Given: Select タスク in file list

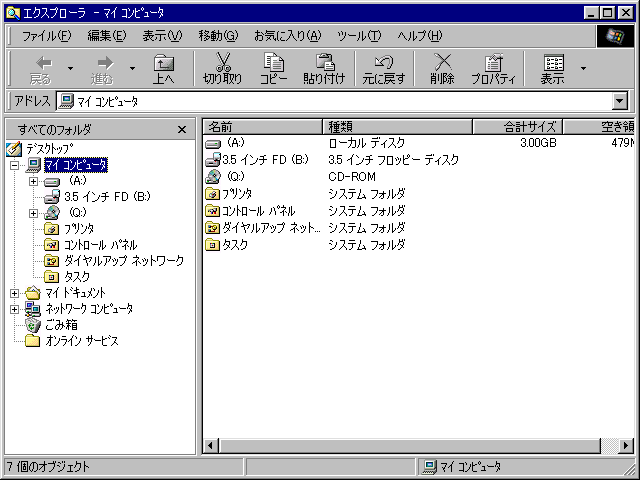Looking at the screenshot, I should pyautogui.click(x=227, y=245).
